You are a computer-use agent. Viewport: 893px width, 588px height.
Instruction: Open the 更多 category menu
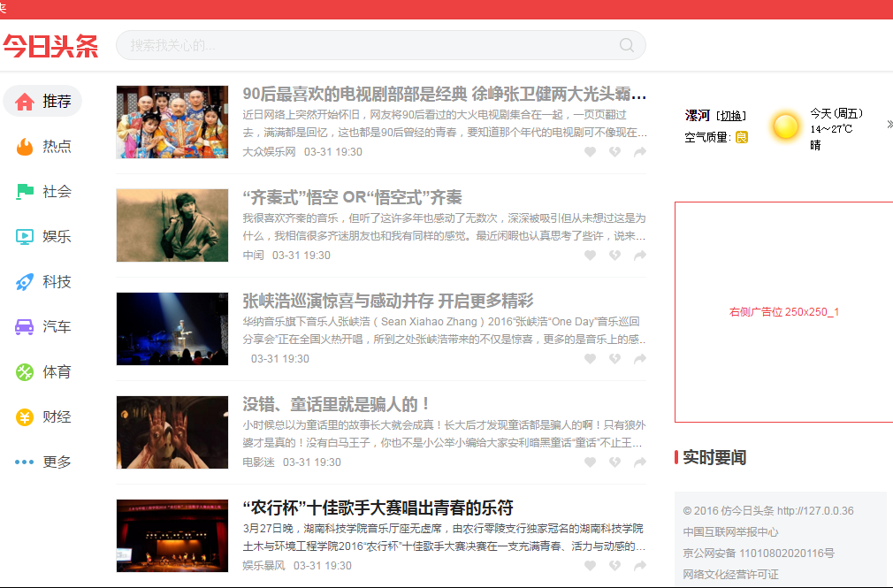[x=42, y=462]
